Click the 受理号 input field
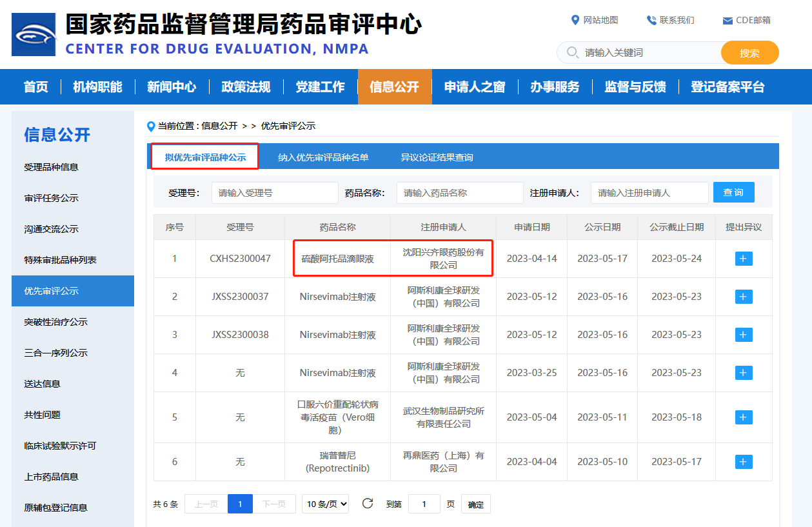The height and width of the screenshot is (527, 812). (x=275, y=193)
